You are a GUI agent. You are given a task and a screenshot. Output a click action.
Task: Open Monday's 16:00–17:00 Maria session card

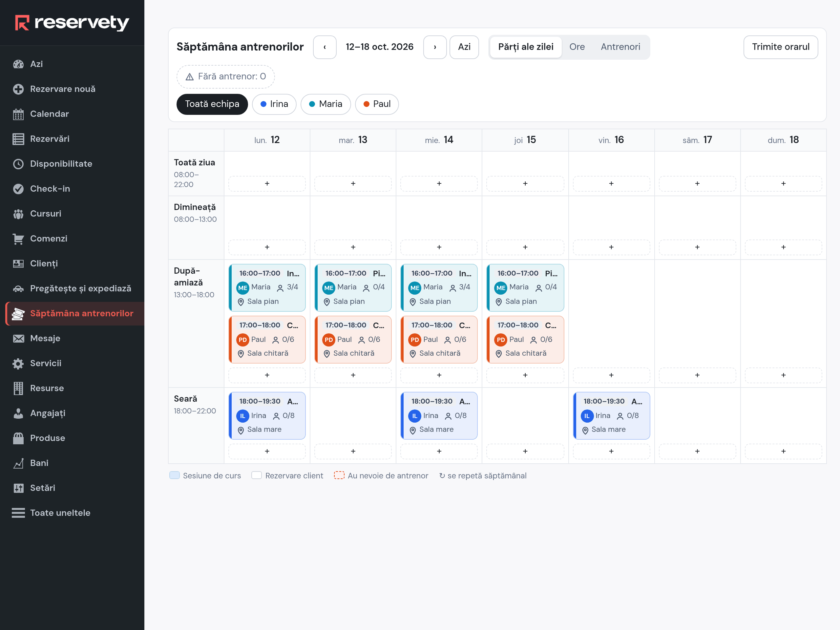pyautogui.click(x=267, y=287)
